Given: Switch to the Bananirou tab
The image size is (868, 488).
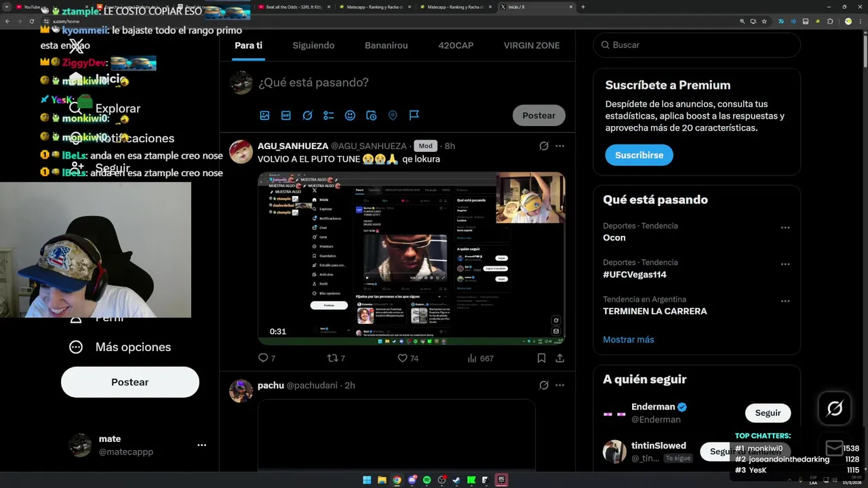Looking at the screenshot, I should pyautogui.click(x=387, y=45).
